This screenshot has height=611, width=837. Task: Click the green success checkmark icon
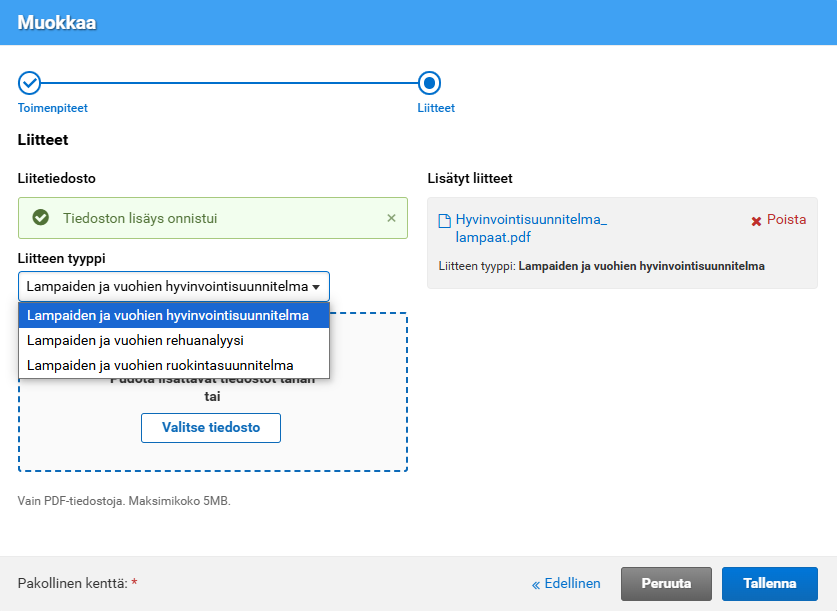41,218
